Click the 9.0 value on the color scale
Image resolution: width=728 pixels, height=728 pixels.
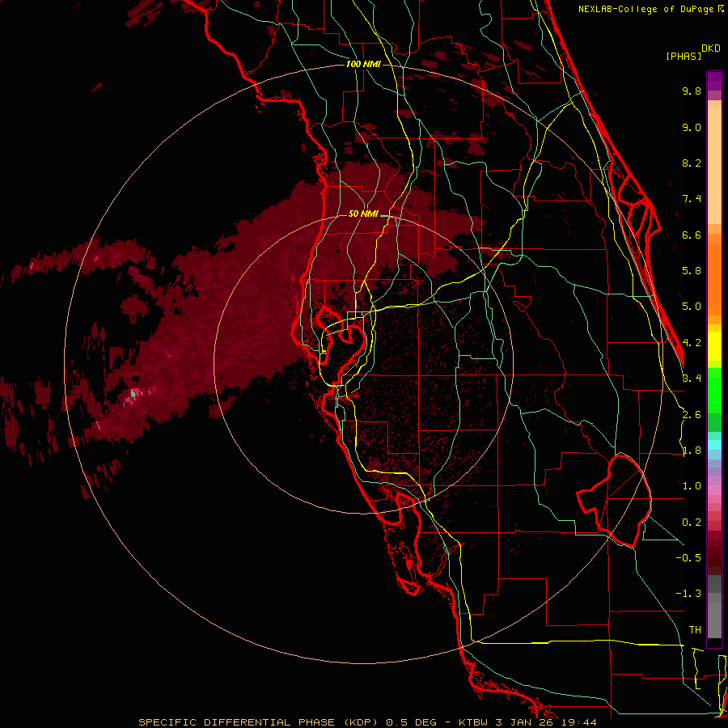692,127
